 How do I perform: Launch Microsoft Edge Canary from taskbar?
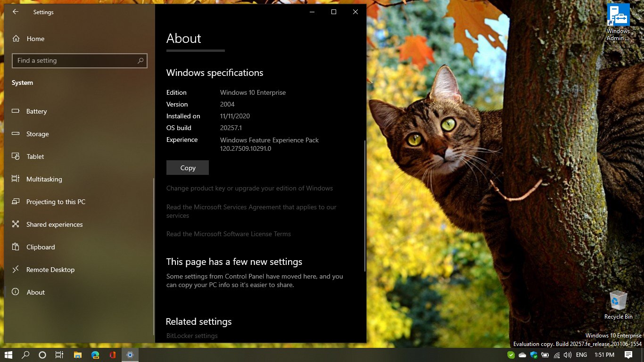click(x=95, y=355)
